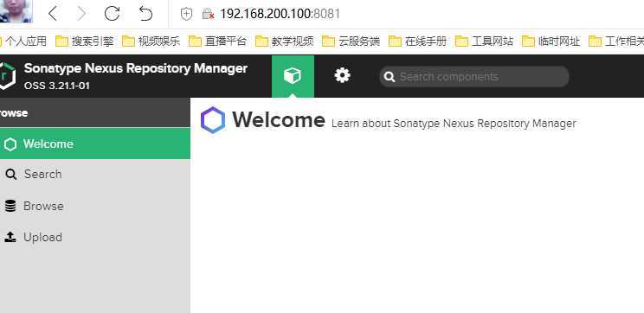Screen dimensions: 644x313
Task: Open the 云服务端 bookmark folder
Action: (351, 41)
